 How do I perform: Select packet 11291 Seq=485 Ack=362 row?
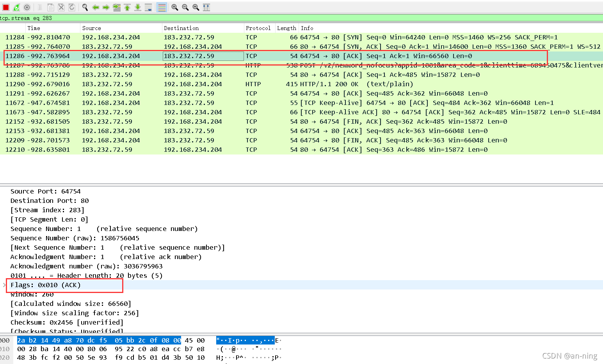coord(301,93)
